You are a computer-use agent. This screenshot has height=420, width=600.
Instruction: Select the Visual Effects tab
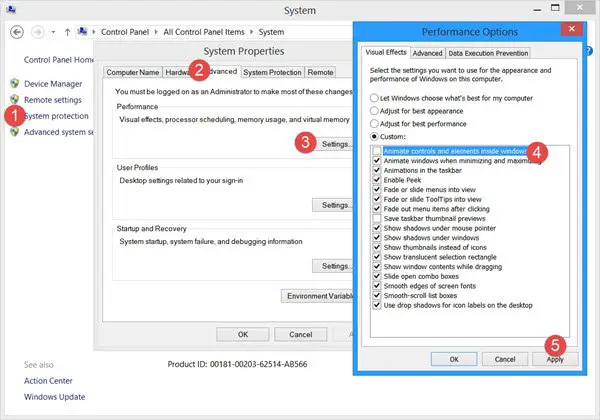[x=386, y=52]
